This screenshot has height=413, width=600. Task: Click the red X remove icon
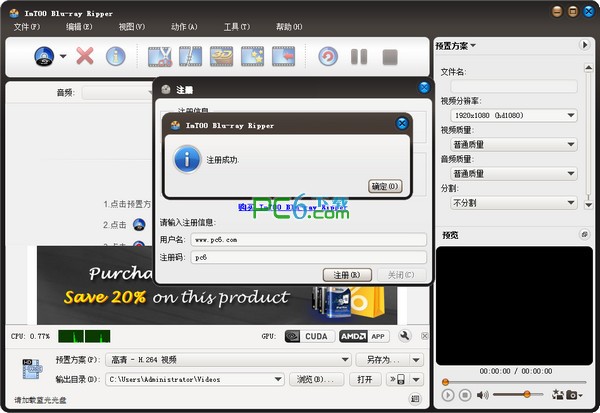tap(85, 56)
